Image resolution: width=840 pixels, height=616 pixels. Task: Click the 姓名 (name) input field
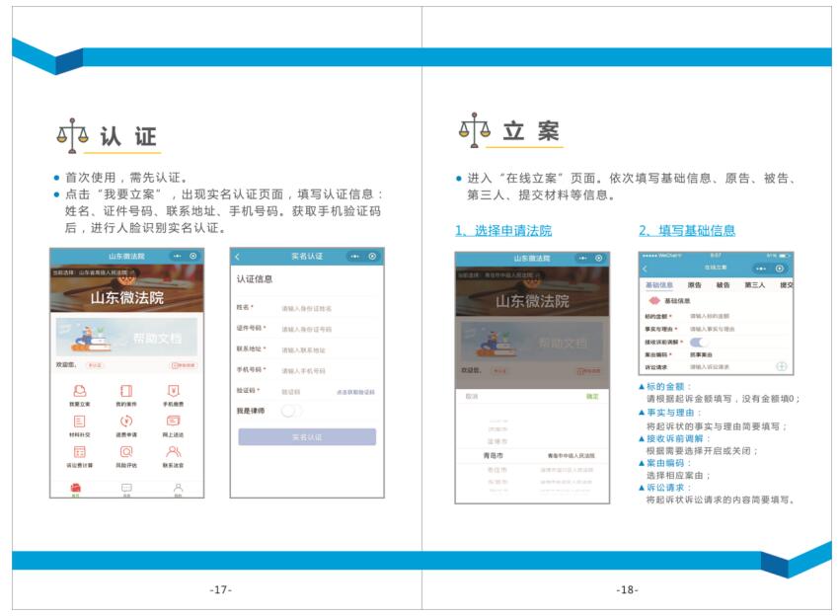click(326, 309)
